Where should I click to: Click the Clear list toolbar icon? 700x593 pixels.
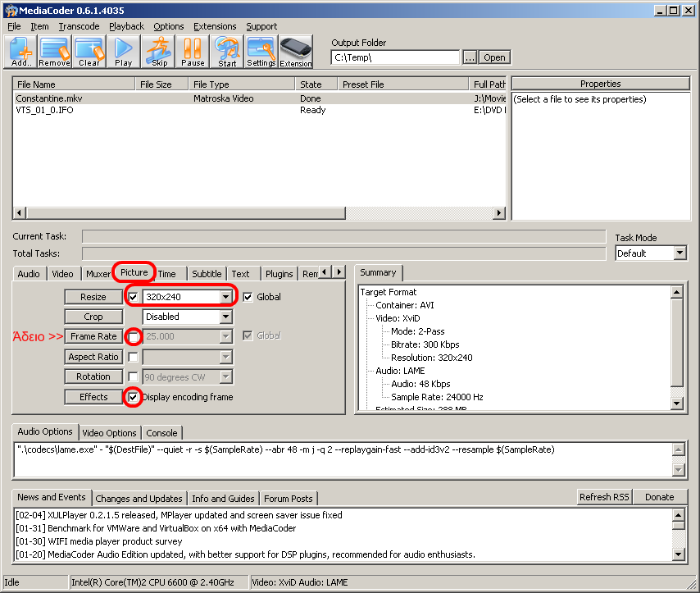(x=89, y=52)
